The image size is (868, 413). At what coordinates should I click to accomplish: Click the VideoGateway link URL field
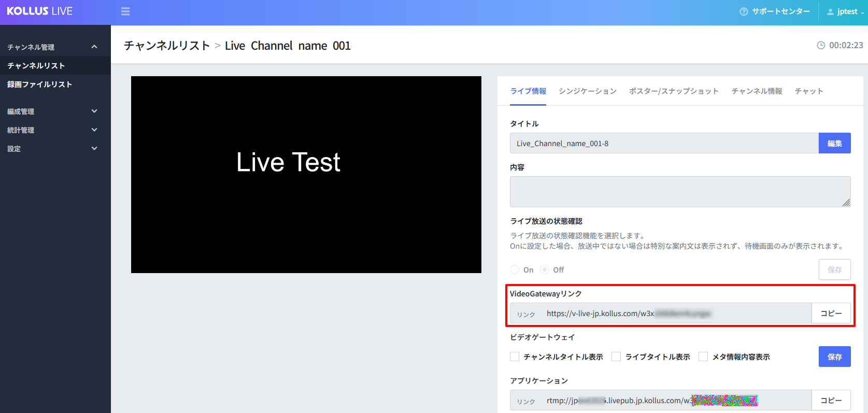[x=661, y=313]
